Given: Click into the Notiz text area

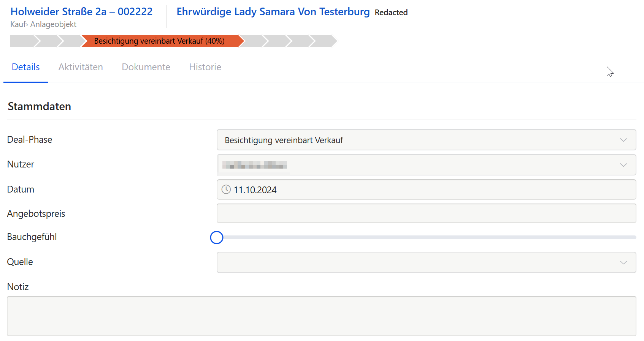Looking at the screenshot, I should click(x=321, y=316).
